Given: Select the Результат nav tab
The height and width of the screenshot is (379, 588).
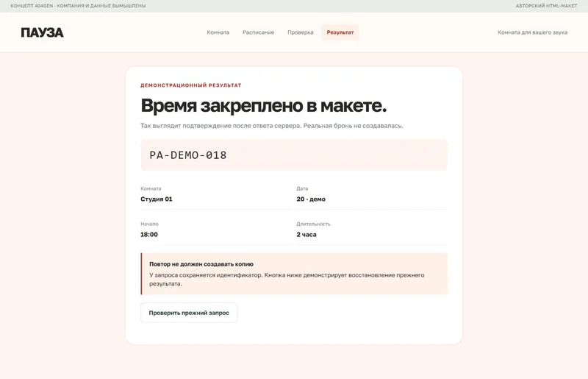Looking at the screenshot, I should point(340,32).
